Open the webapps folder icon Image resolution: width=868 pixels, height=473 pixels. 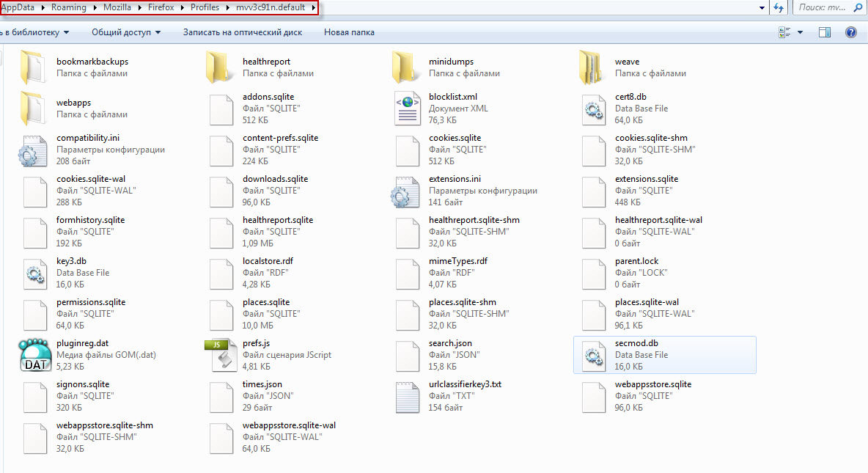[33, 108]
